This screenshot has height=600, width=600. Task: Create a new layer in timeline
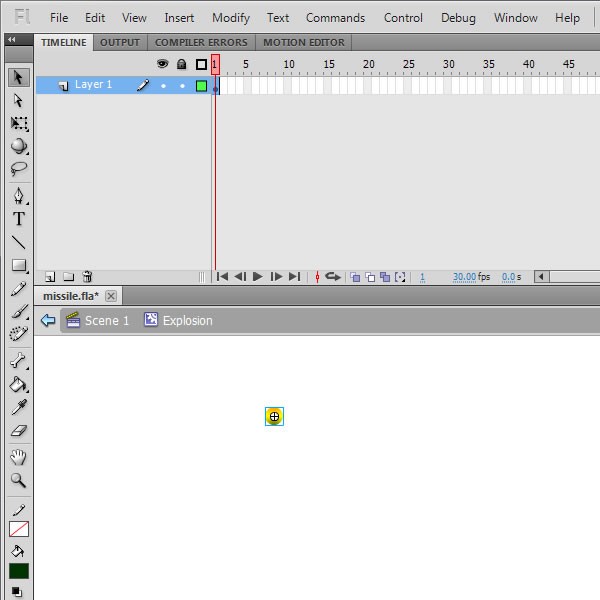pos(50,277)
